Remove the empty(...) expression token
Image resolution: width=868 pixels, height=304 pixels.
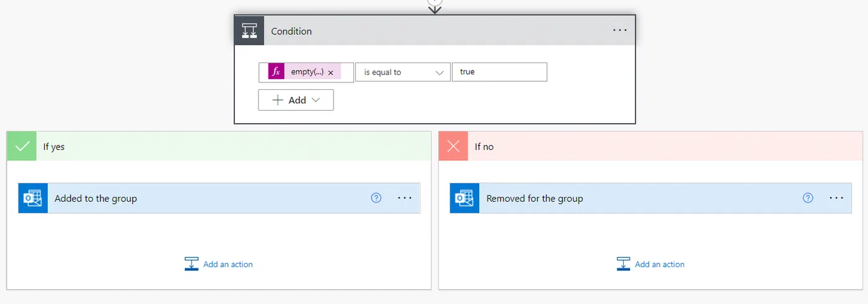tap(330, 72)
